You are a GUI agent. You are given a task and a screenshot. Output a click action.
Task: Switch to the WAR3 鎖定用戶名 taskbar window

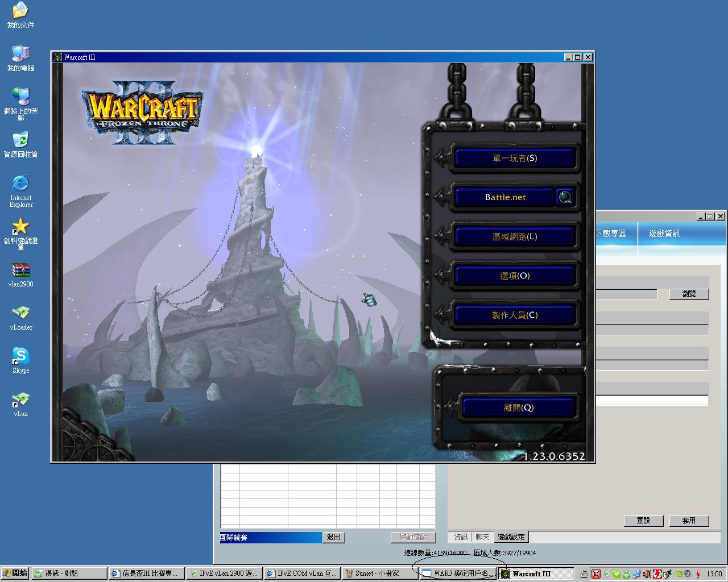click(458, 573)
